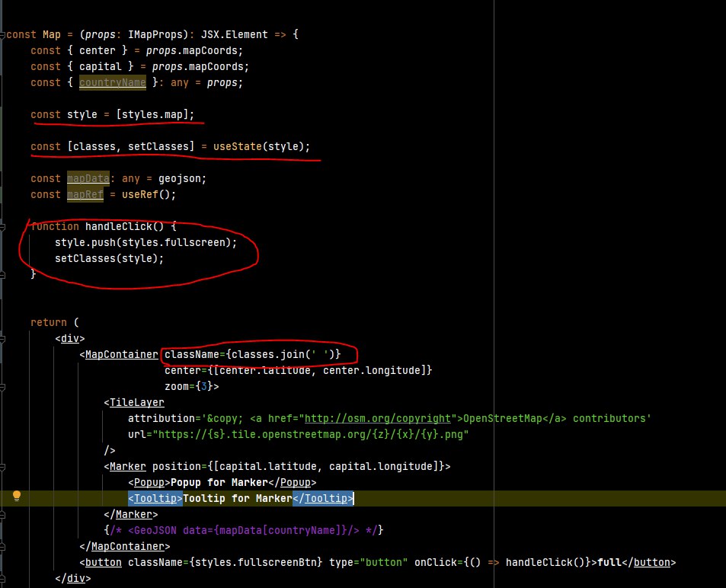
Task: Collapse the opening <div> fold marker
Action: [x=2, y=339]
